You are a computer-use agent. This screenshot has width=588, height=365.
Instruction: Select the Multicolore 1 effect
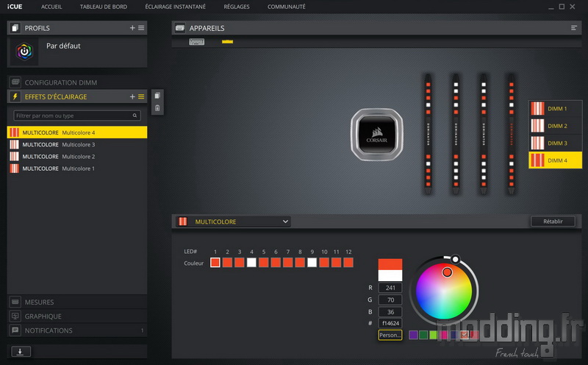(x=77, y=169)
